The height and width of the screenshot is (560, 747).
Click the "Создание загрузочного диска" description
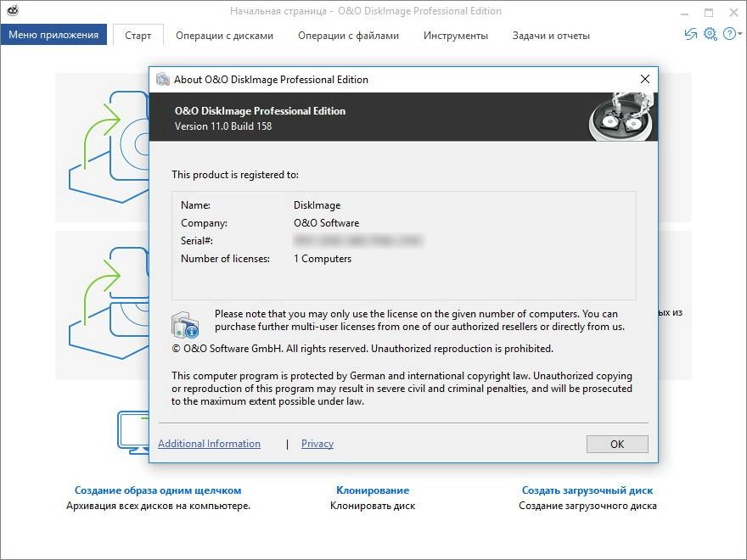click(x=587, y=506)
